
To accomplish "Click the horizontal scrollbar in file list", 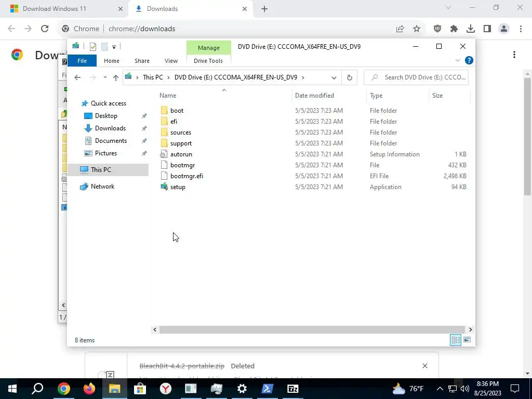I will coord(312,329).
